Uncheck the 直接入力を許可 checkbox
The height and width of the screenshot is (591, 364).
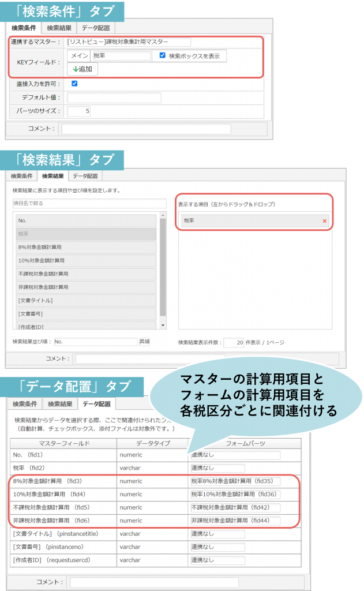(x=74, y=84)
